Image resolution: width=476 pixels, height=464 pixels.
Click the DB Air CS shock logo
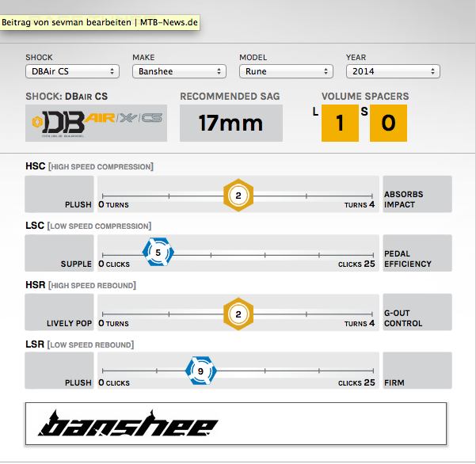[96, 124]
